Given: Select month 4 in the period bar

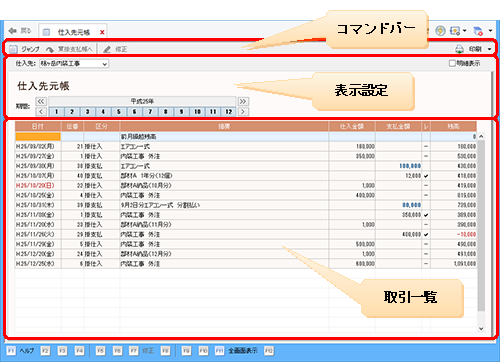Looking at the screenshot, I should (x=103, y=112).
